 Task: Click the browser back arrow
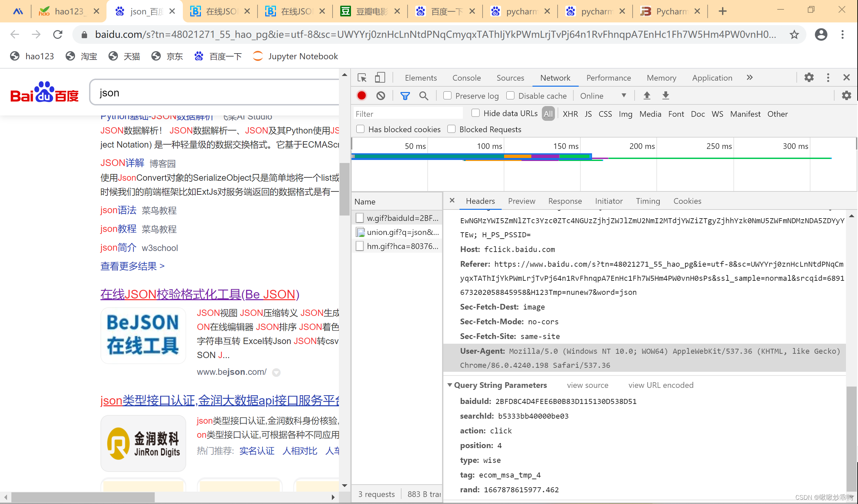[15, 34]
